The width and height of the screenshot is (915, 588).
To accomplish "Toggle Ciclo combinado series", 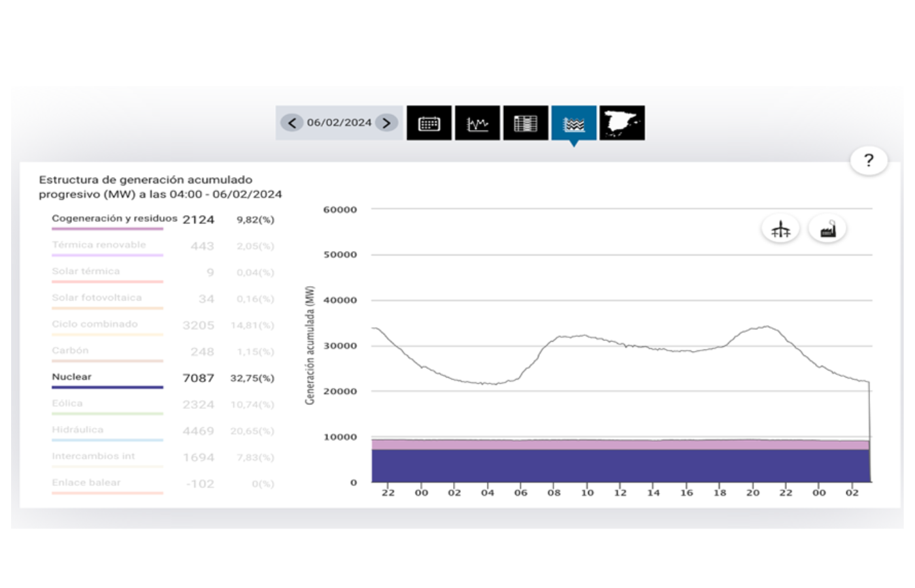I will (107, 326).
